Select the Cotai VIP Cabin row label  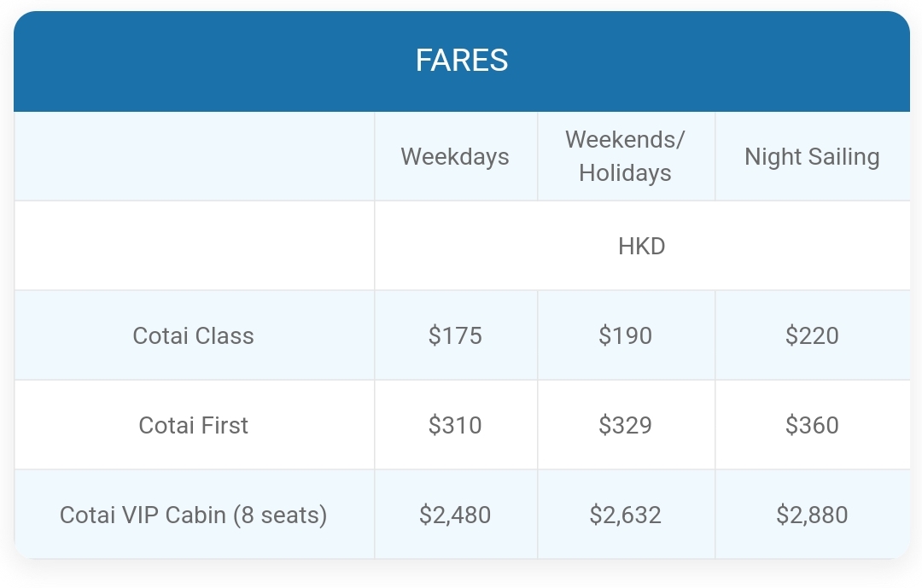click(194, 515)
